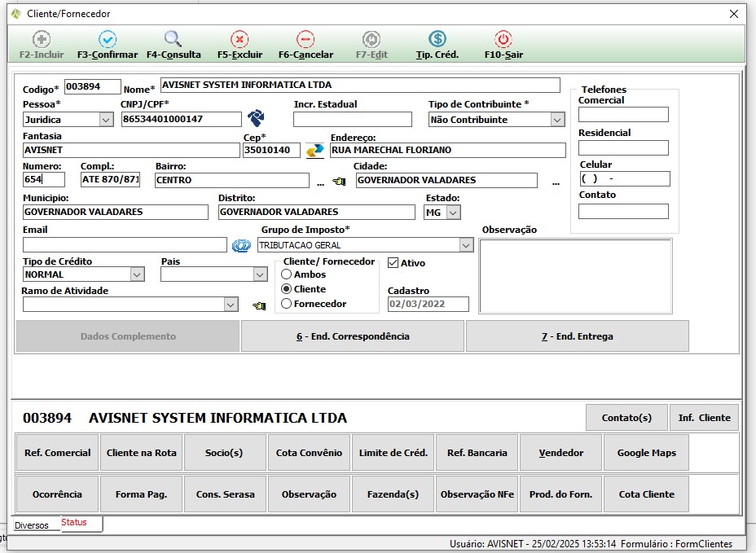Click the CNPJ lookup icon beside CNPJ/CPF
Viewport: 756px width, 553px height.
click(x=257, y=119)
